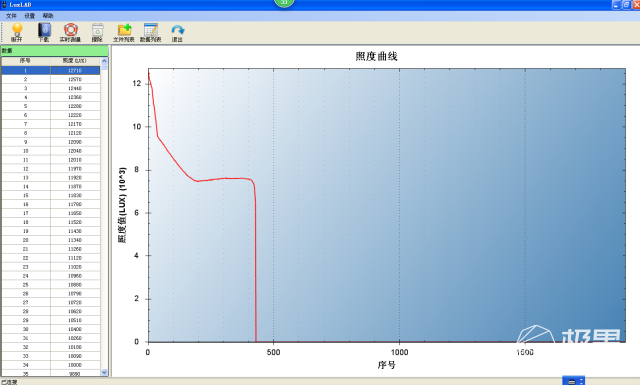Click the 照度曲线 chart title
640x385 pixels.
point(376,56)
